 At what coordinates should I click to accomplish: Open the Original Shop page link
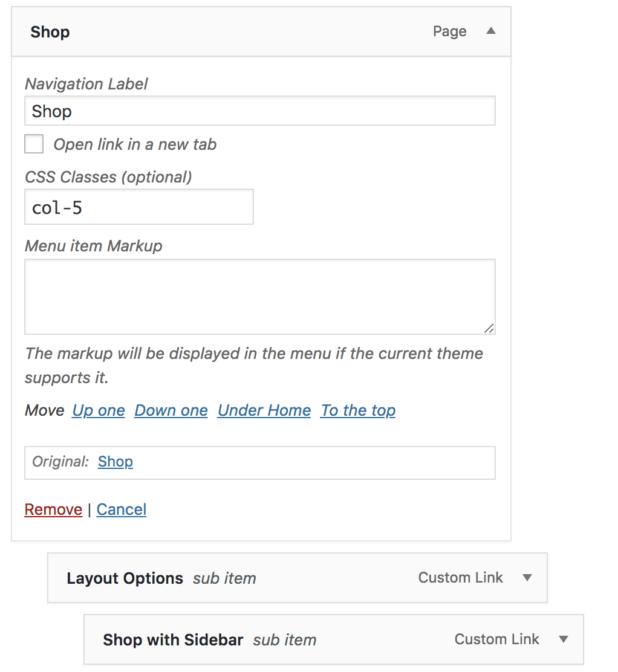(115, 462)
